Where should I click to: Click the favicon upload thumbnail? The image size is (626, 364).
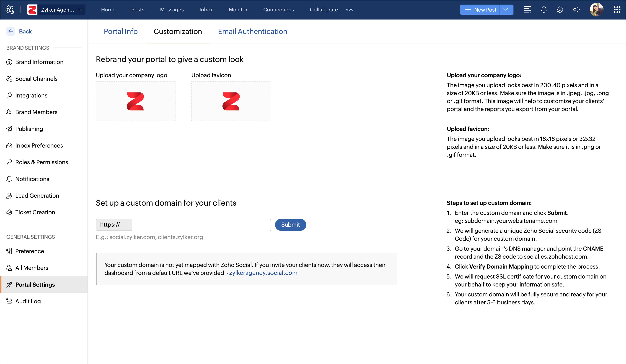231,101
